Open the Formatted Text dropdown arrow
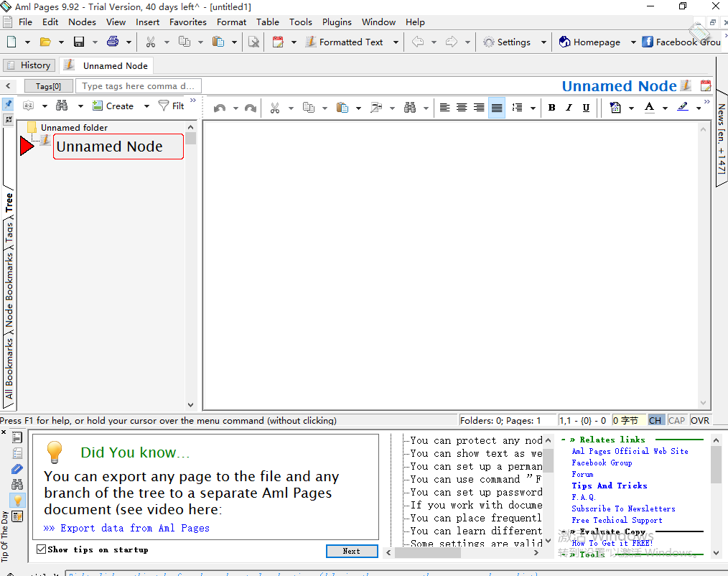Viewport: 728px width, 576px height. 396,42
